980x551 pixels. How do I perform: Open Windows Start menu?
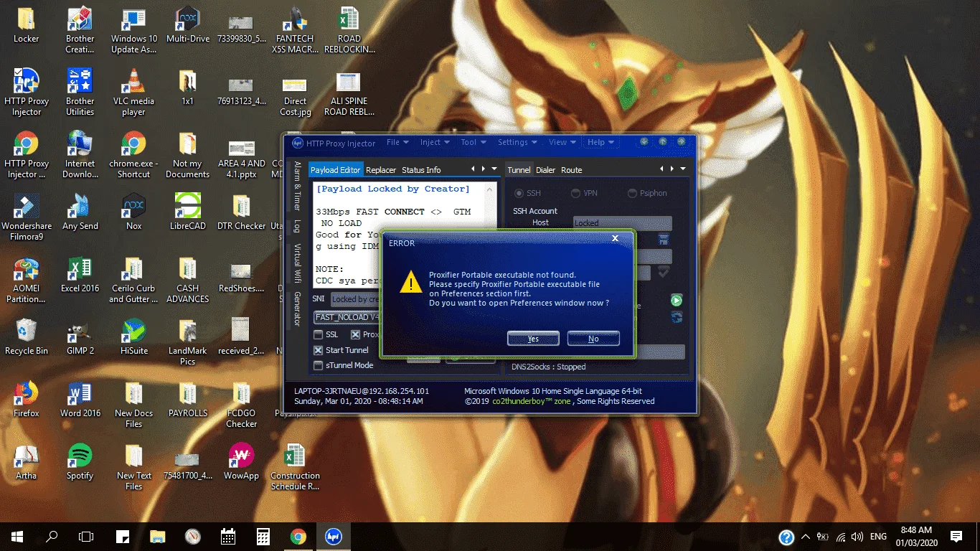point(17,536)
